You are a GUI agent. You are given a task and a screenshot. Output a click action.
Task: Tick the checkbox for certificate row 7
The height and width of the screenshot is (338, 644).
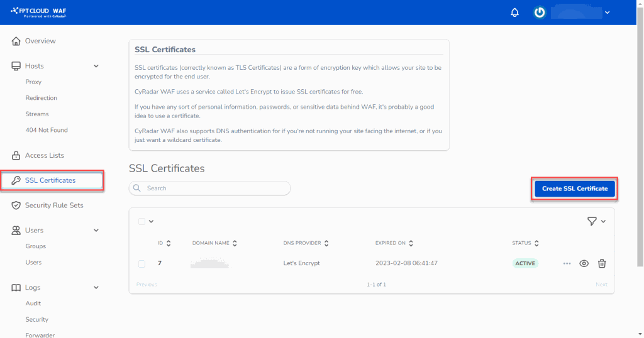pyautogui.click(x=142, y=264)
